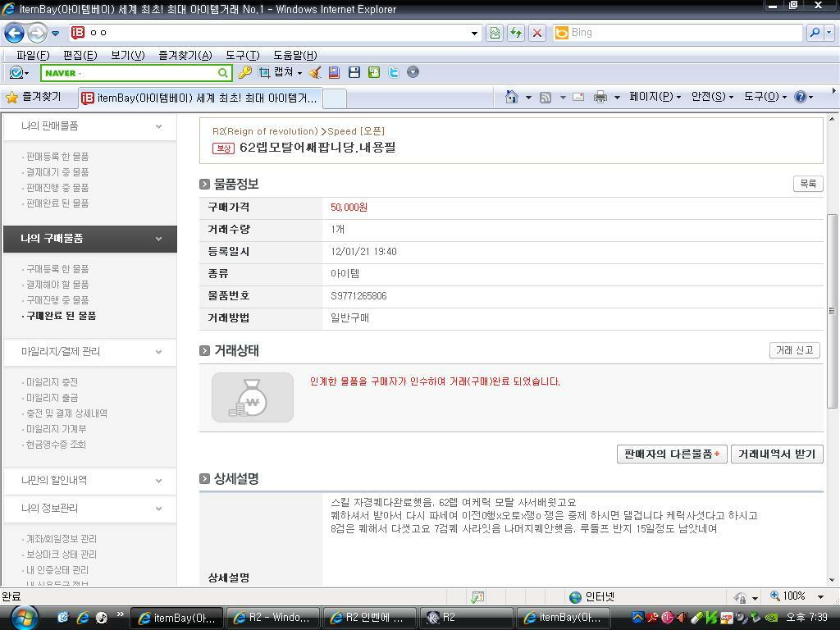This screenshot has width=840, height=630.
Task: Click the 판매자의 다른물품 button
Action: [671, 454]
